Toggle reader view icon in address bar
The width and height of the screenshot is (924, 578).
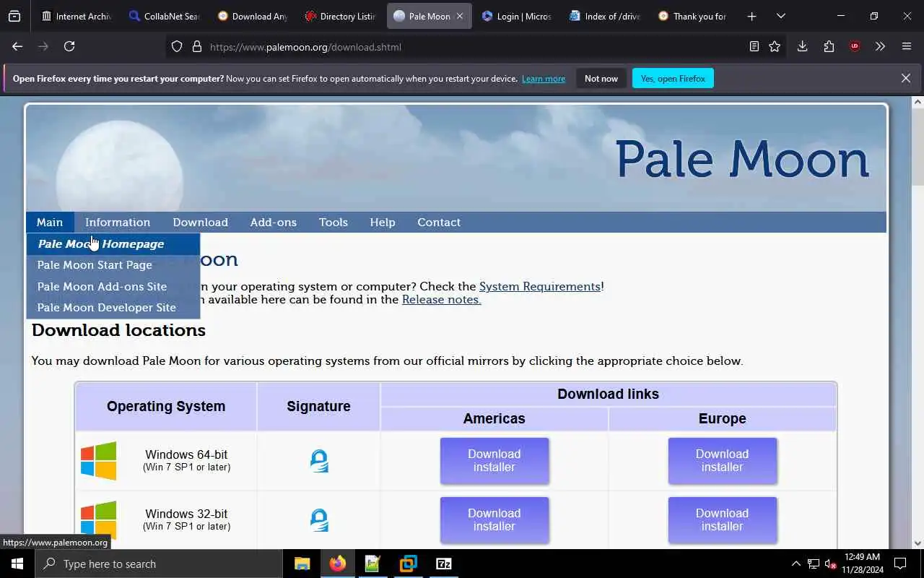tap(754, 46)
